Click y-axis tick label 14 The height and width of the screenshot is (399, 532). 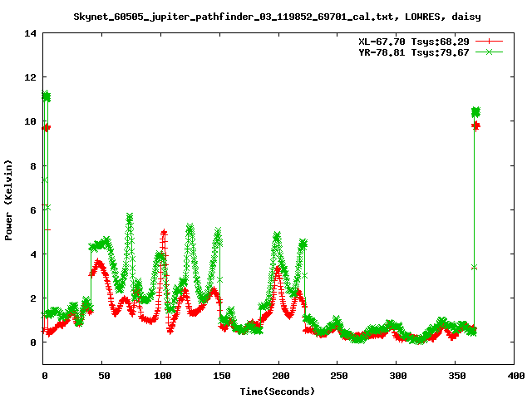(30, 33)
